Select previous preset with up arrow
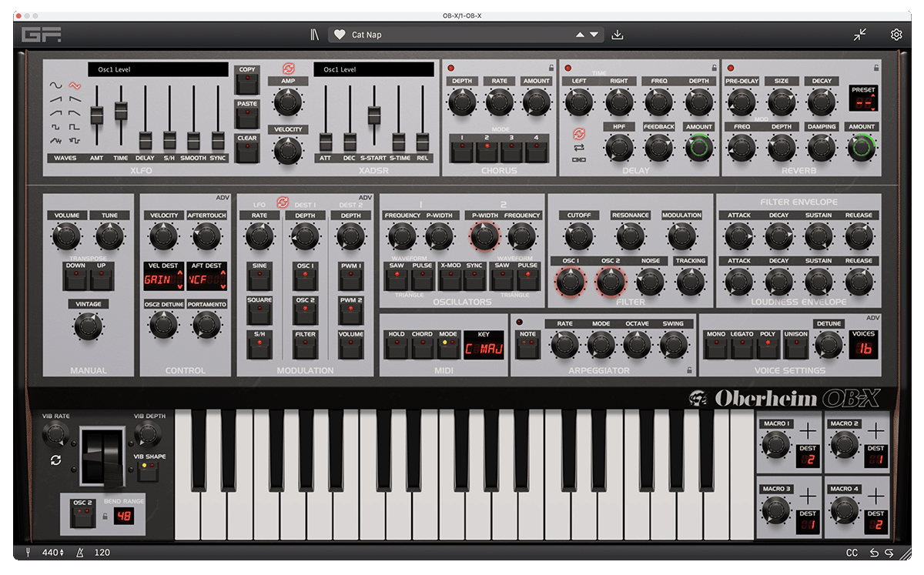This screenshot has height=575, width=924. 580,35
